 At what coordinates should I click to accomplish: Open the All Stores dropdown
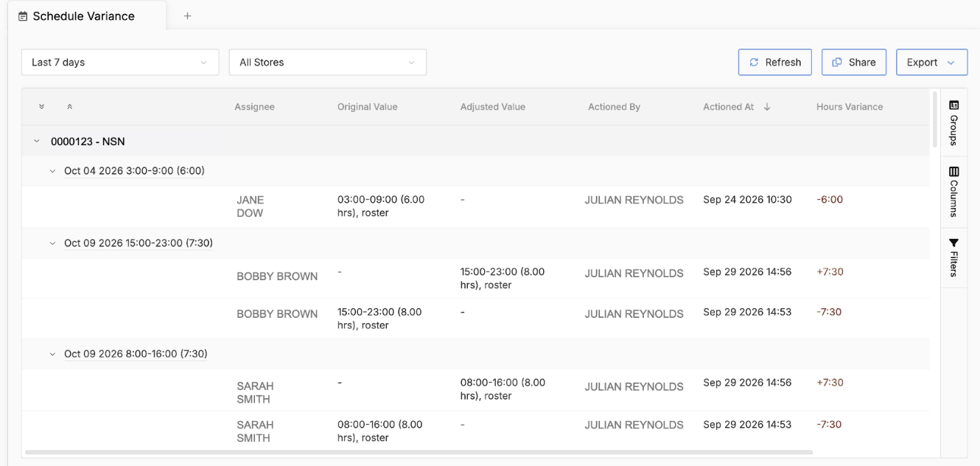(328, 63)
